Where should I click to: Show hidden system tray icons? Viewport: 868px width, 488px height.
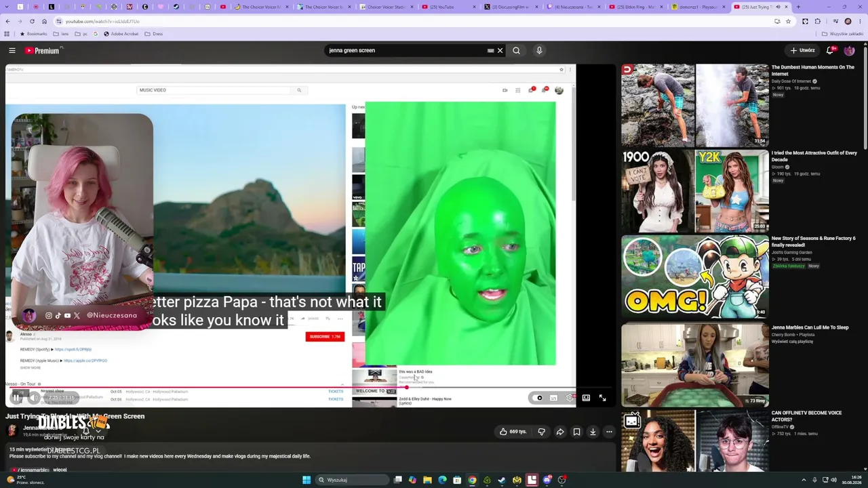(x=804, y=480)
